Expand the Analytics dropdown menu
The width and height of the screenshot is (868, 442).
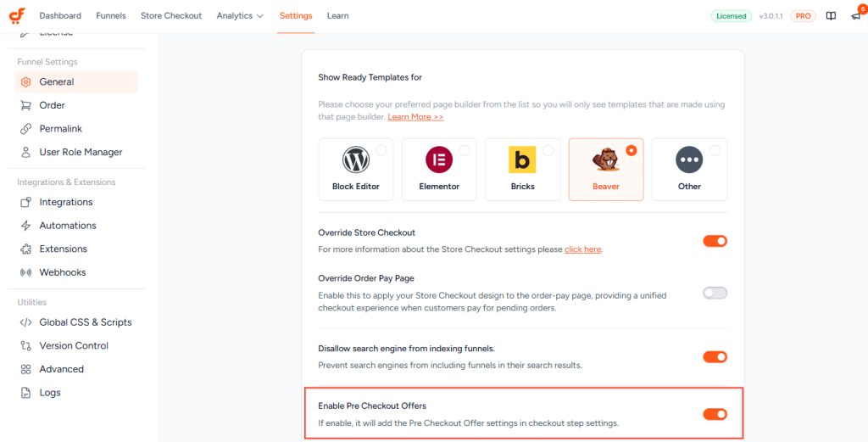tap(240, 16)
